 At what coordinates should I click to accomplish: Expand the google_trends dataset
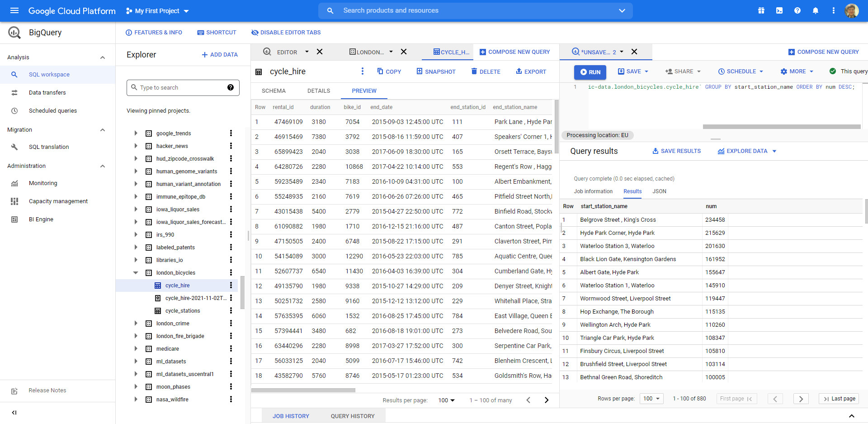(x=136, y=133)
